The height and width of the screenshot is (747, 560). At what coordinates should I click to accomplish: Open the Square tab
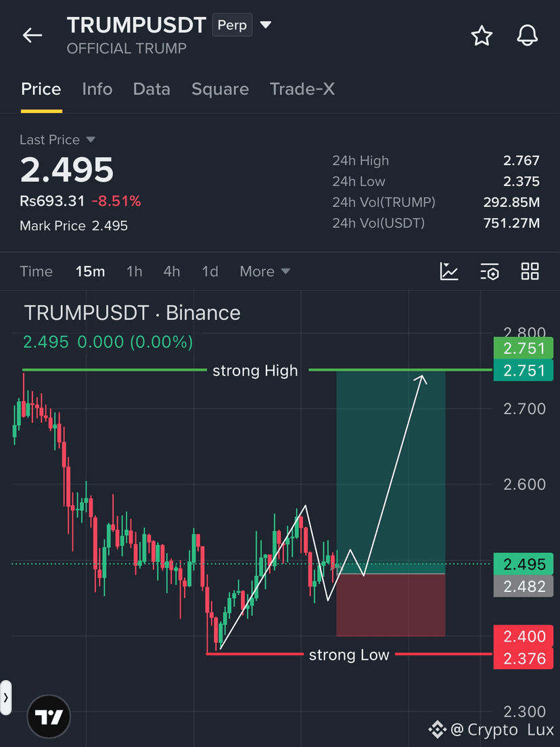(x=220, y=89)
